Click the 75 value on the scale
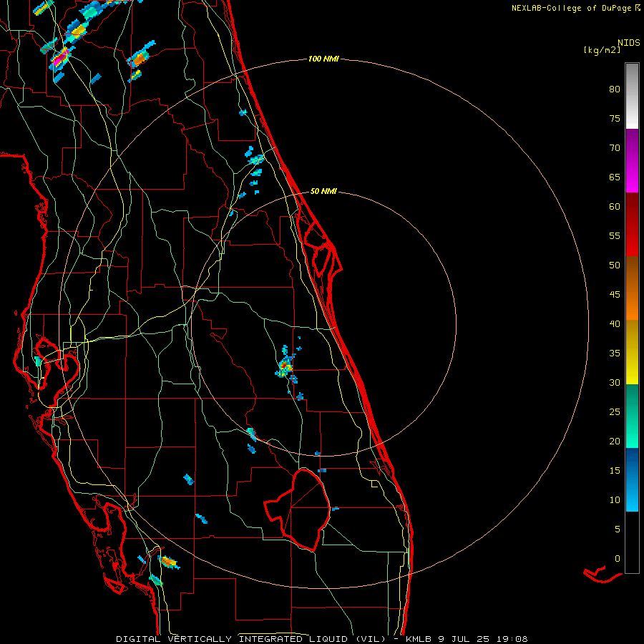Image resolution: width=644 pixels, height=644 pixels. click(x=615, y=119)
